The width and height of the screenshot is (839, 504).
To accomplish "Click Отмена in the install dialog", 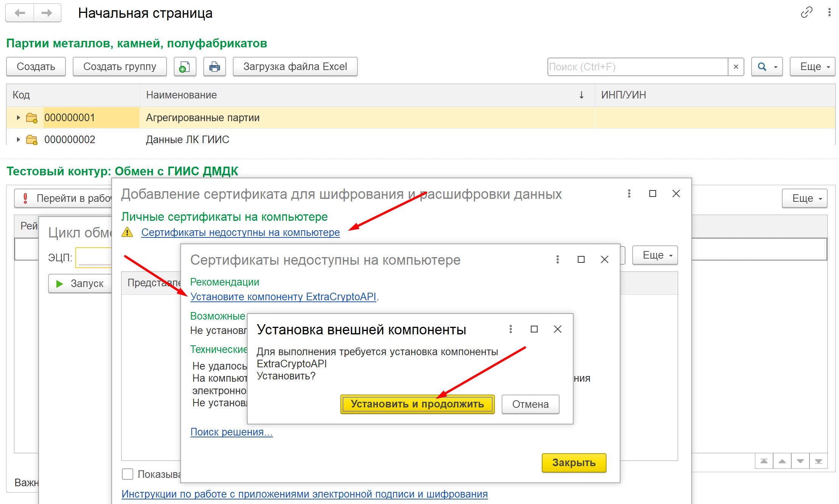I will [530, 404].
